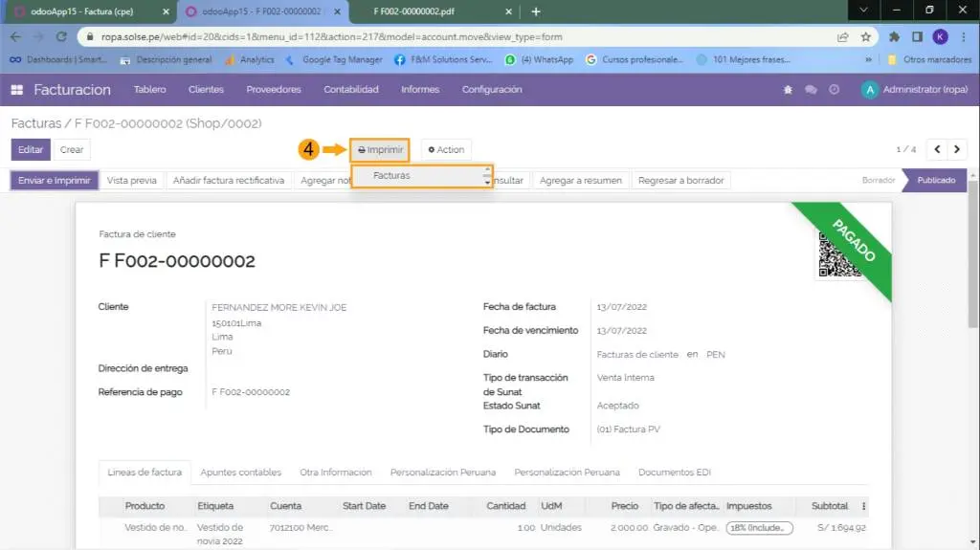
Task: Go to previous invoice record arrow
Action: 936,149
